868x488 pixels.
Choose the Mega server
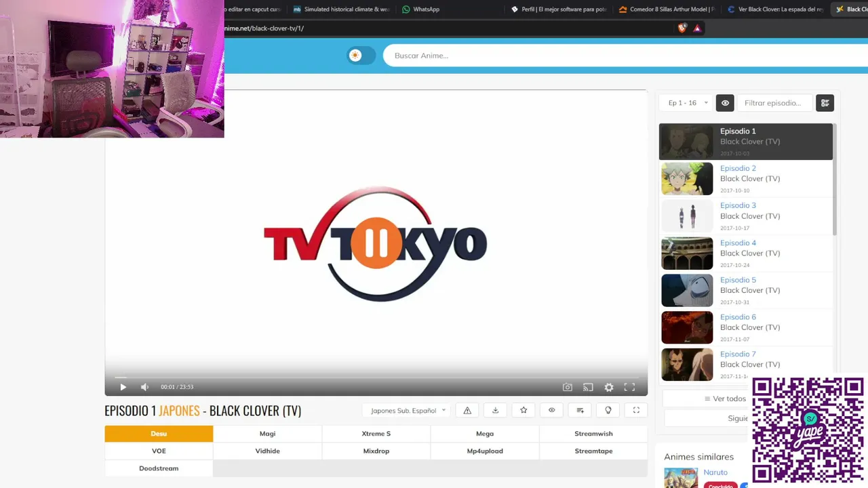pos(485,434)
